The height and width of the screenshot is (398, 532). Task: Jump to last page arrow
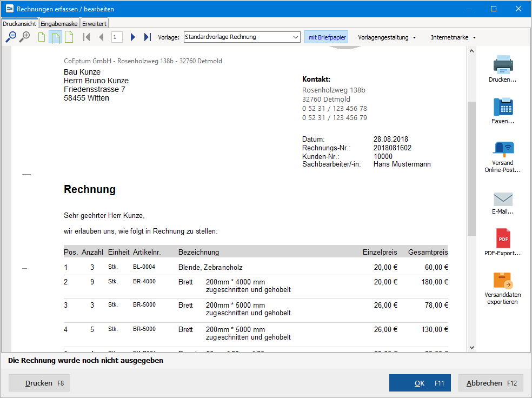pyautogui.click(x=147, y=37)
